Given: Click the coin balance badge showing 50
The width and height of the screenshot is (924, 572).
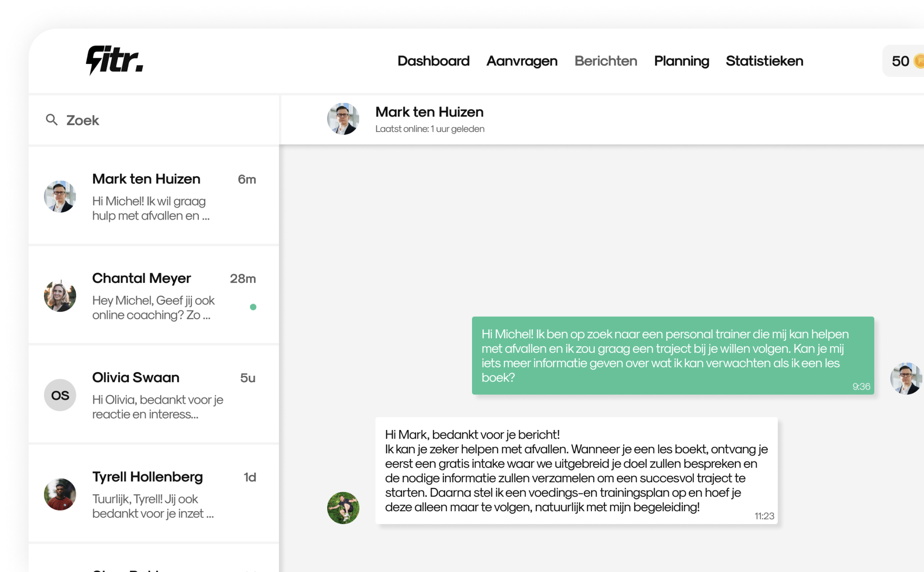Looking at the screenshot, I should [x=904, y=61].
